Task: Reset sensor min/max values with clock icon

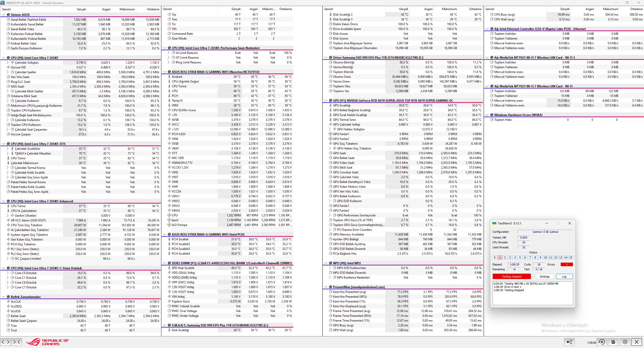Action: [x=602, y=342]
